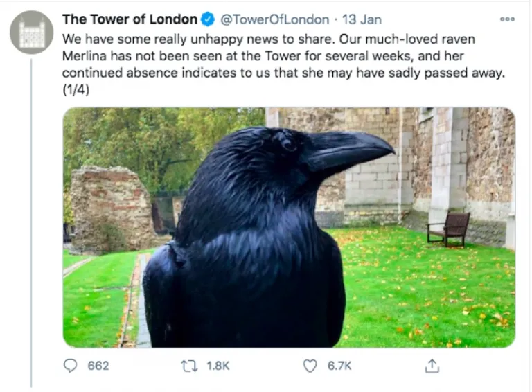Viewport: 532px width, 392px height.
Task: Share the tweet via upload arrow icon
Action: pyautogui.click(x=432, y=365)
